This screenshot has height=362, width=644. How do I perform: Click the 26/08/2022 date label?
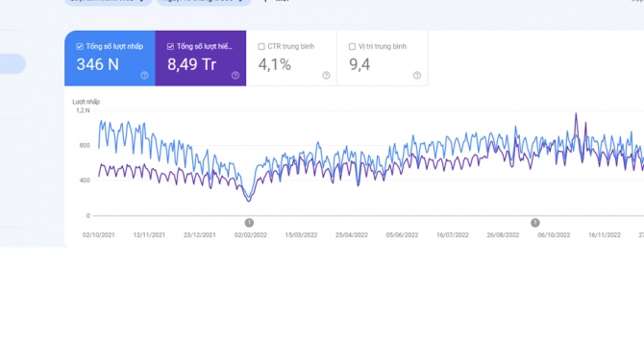pos(503,235)
